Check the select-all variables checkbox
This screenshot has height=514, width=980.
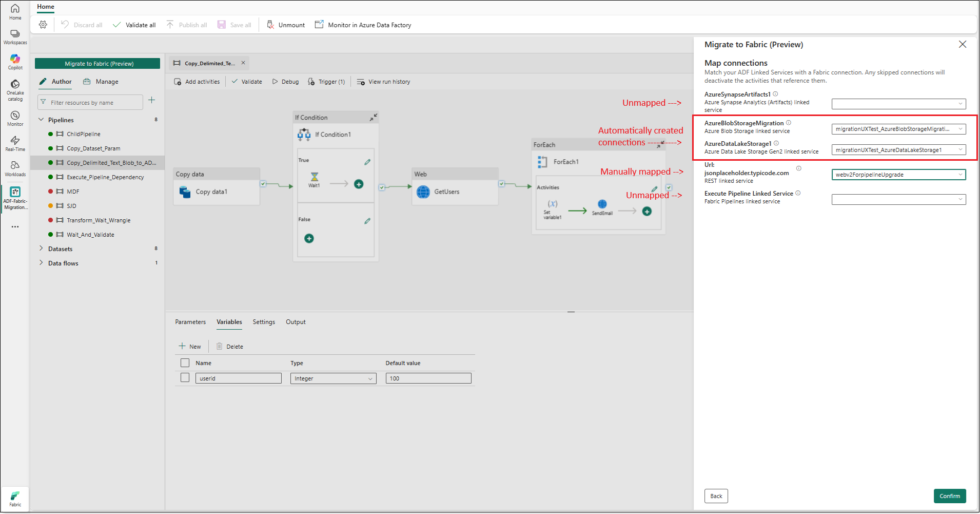coord(185,363)
